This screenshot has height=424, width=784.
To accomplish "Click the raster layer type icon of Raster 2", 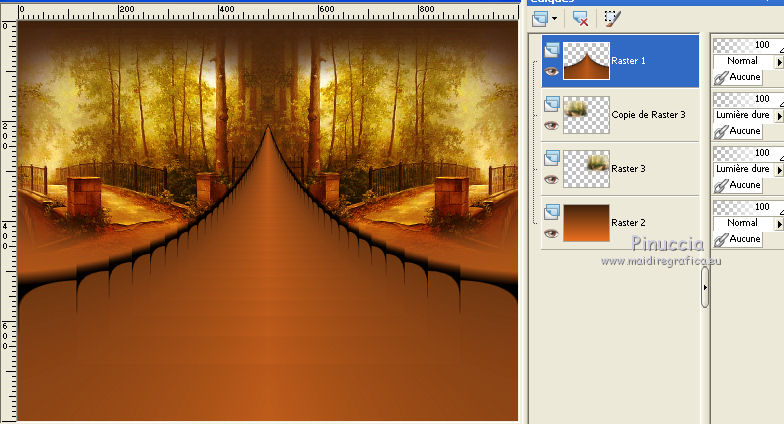I will coord(552,212).
